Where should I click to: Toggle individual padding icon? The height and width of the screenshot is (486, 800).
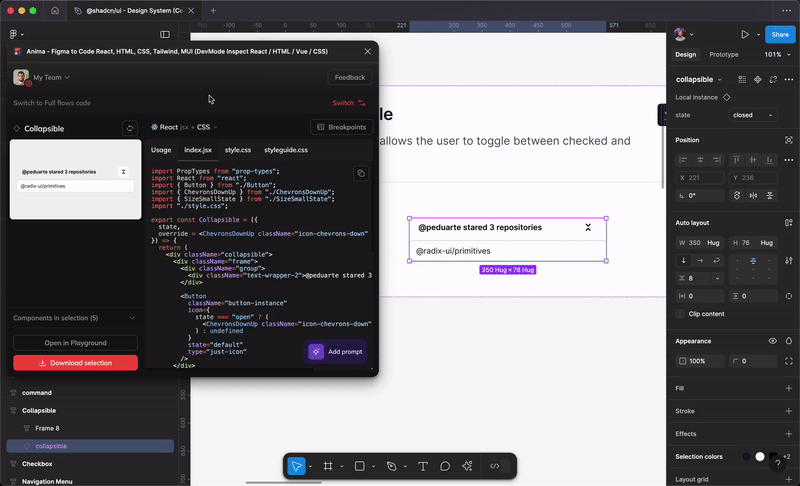(789, 296)
